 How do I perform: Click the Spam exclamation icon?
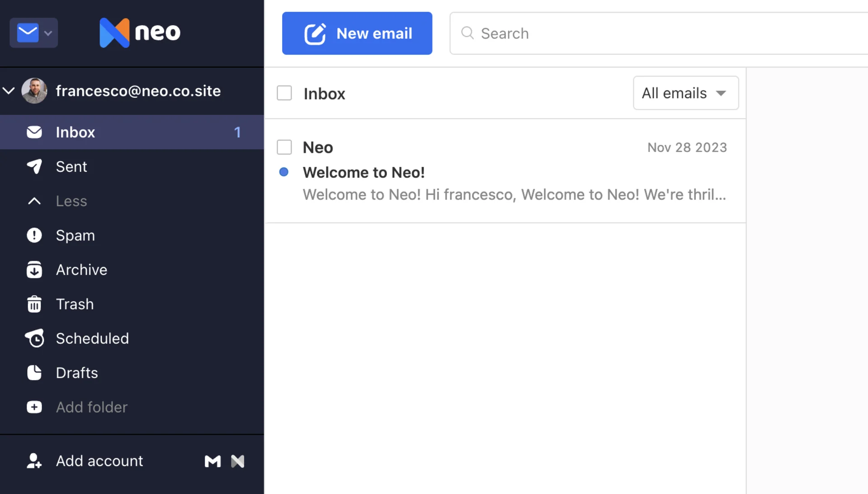[34, 235]
